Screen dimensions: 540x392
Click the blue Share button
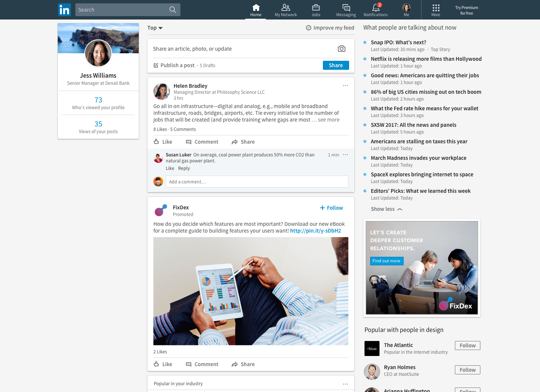336,65
